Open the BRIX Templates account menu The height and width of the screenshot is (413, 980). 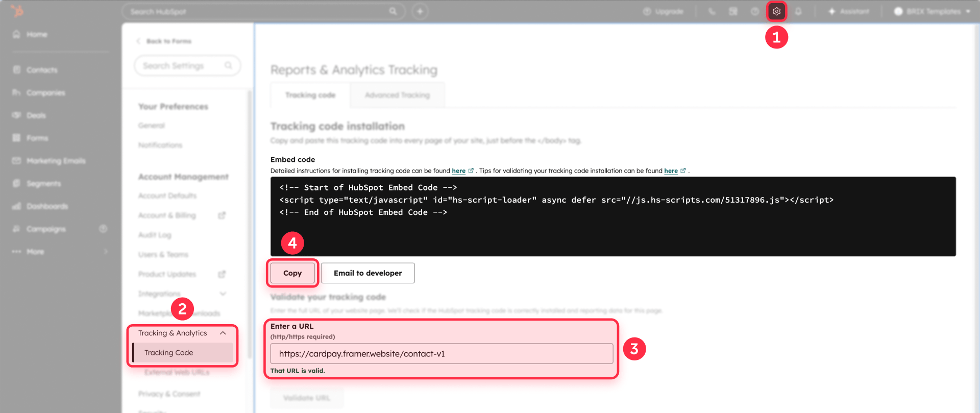click(932, 11)
